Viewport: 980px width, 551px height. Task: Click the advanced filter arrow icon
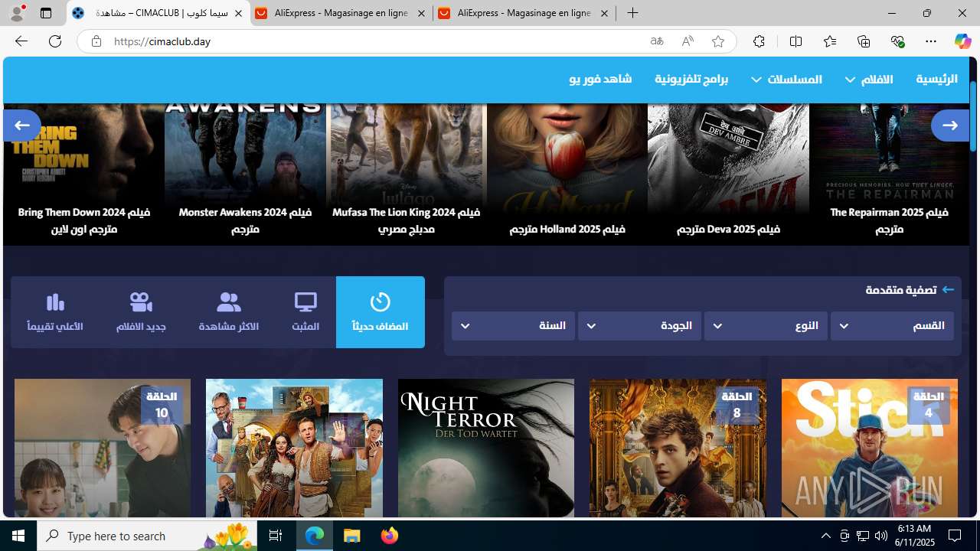pos(948,290)
